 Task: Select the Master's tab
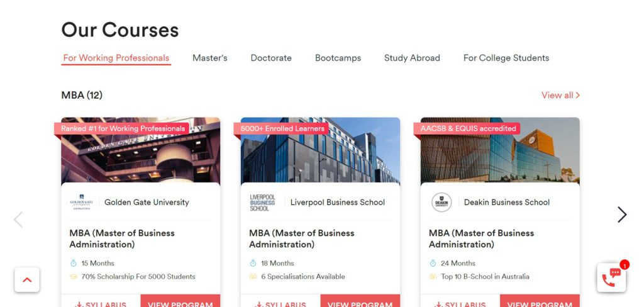(210, 58)
